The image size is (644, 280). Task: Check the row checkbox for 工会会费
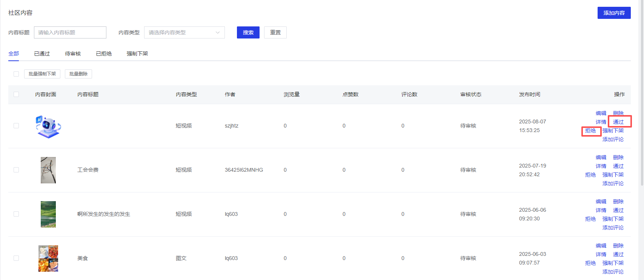pyautogui.click(x=16, y=170)
